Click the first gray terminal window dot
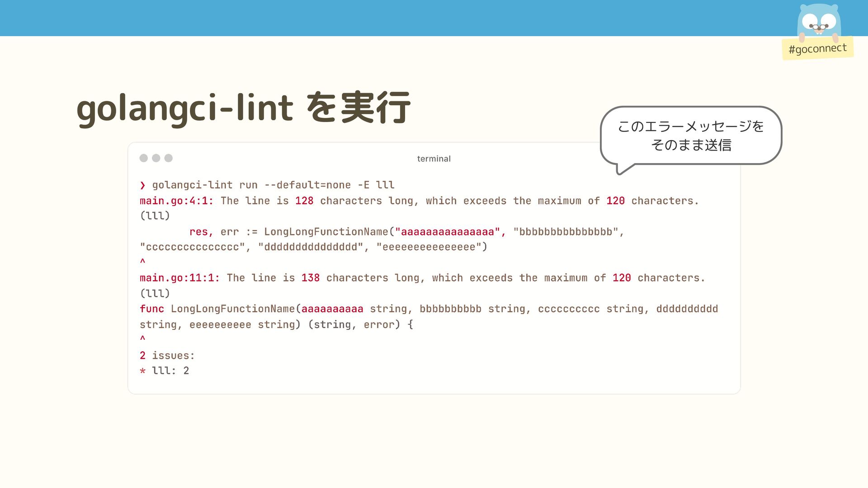868x488 pixels. coord(144,158)
